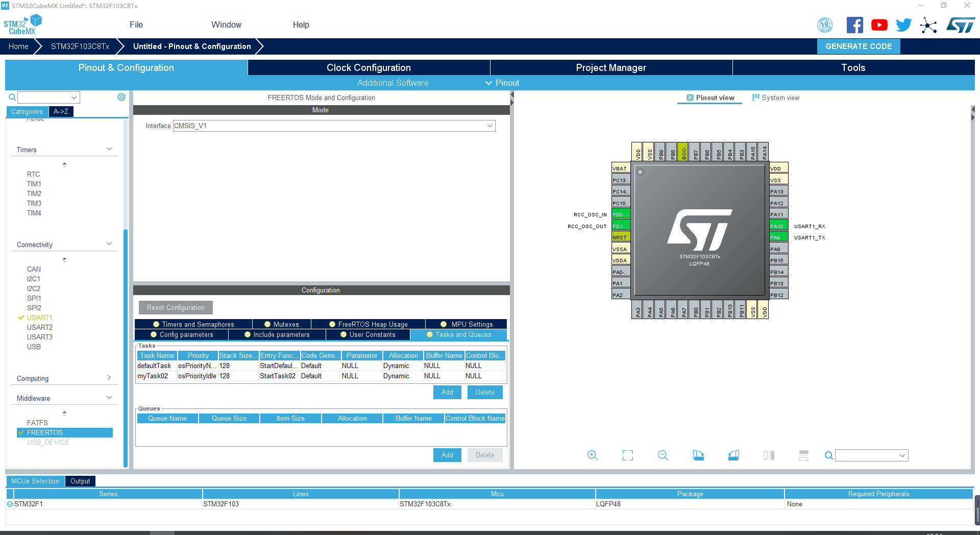Zoom out on the chip pinout
This screenshot has height=535, width=980.
click(663, 455)
